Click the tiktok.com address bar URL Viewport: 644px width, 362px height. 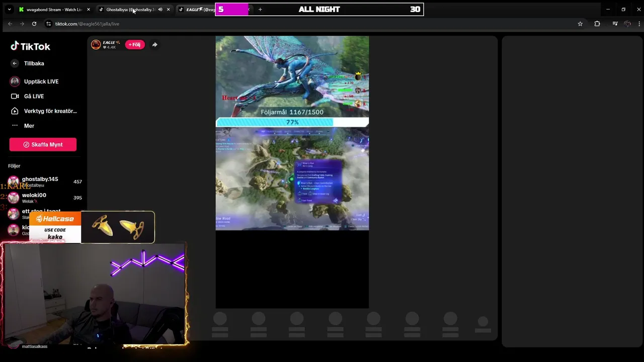(x=87, y=24)
